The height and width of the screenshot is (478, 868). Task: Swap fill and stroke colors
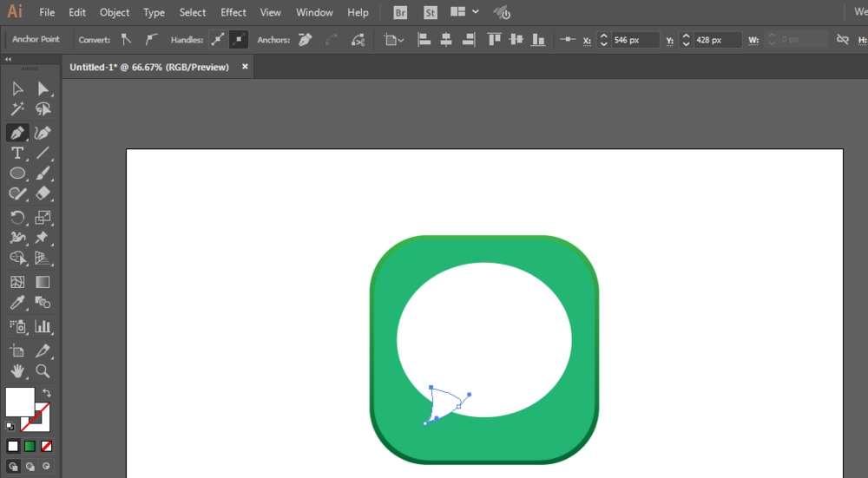[47, 393]
